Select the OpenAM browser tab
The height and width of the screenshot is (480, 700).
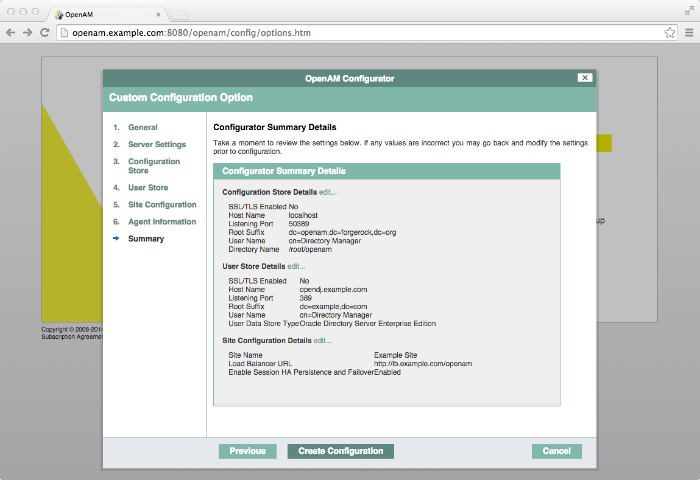tap(107, 15)
